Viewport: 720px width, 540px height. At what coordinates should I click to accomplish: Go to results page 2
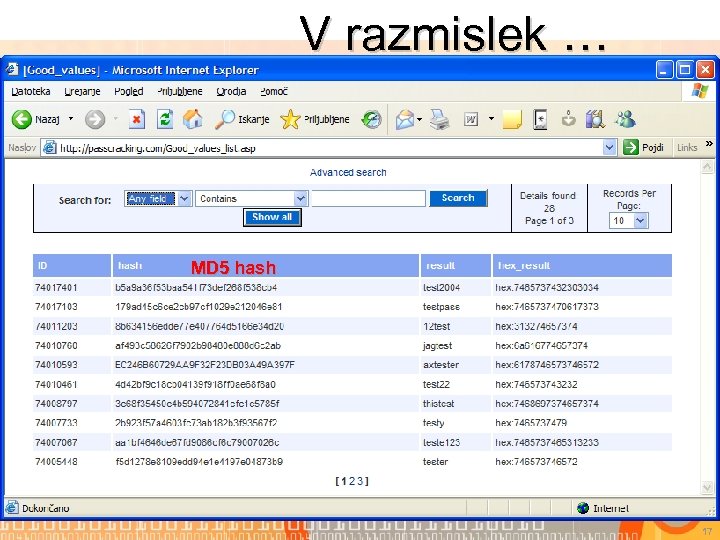click(x=351, y=481)
